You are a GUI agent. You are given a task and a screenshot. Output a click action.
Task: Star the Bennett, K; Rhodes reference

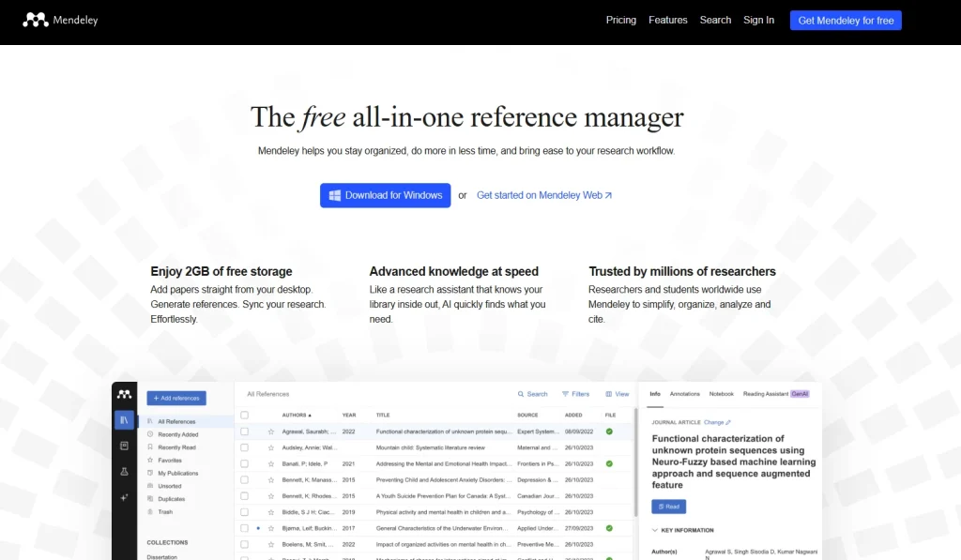(x=271, y=495)
